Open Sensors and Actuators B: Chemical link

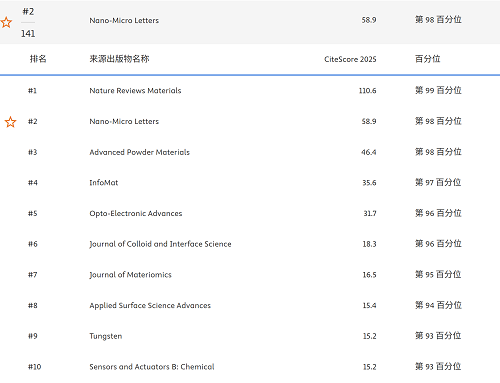(x=152, y=367)
